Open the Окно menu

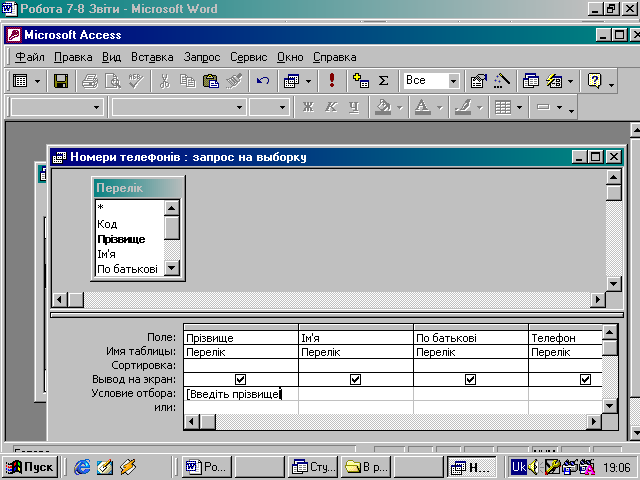pos(290,57)
